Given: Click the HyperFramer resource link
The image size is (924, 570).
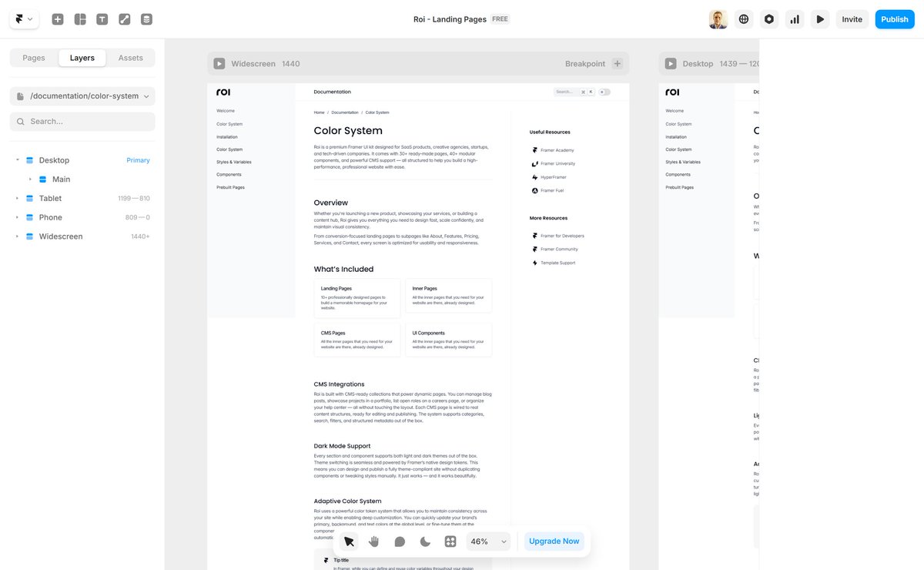Looking at the screenshot, I should pos(550,177).
